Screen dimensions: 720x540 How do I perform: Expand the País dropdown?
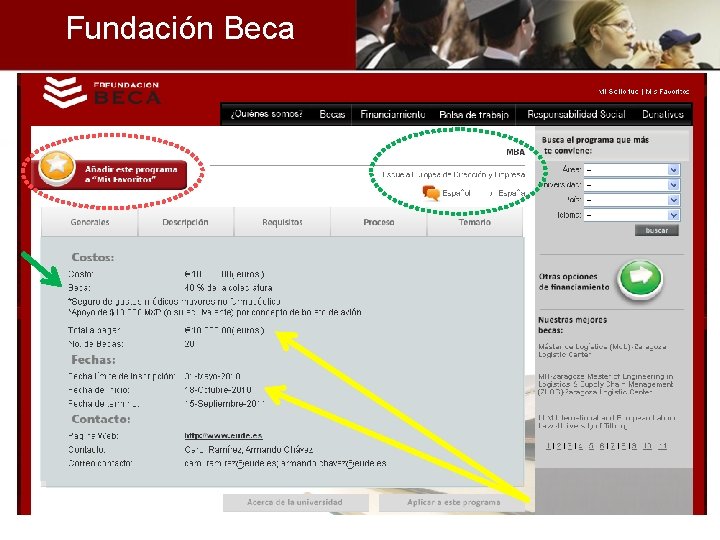(x=632, y=200)
